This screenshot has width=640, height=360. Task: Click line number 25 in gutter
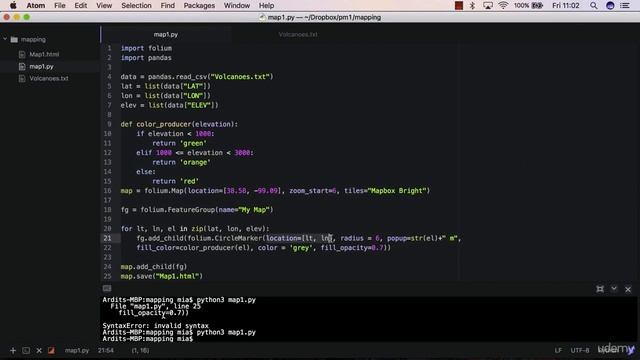pyautogui.click(x=107, y=276)
